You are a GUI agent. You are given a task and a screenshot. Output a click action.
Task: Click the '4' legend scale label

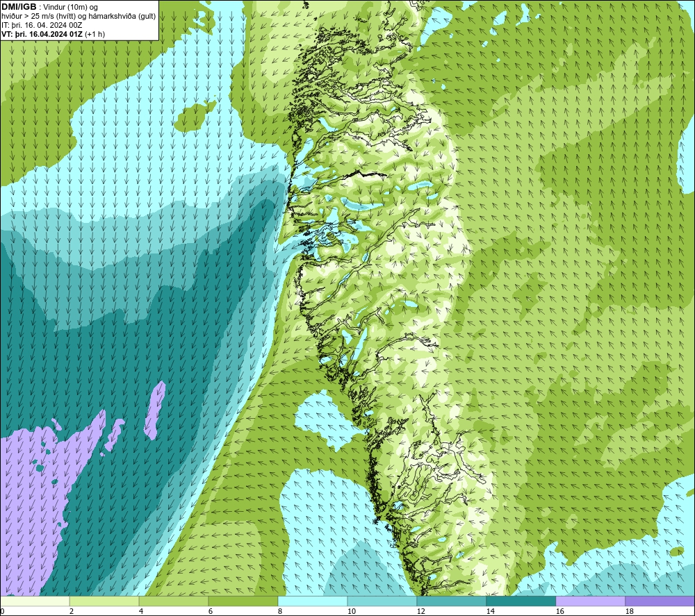coord(141,611)
